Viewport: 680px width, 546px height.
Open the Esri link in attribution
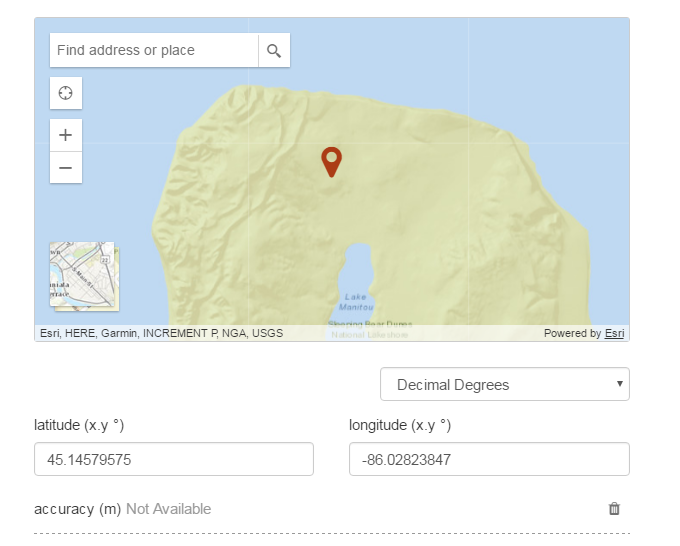(x=615, y=333)
